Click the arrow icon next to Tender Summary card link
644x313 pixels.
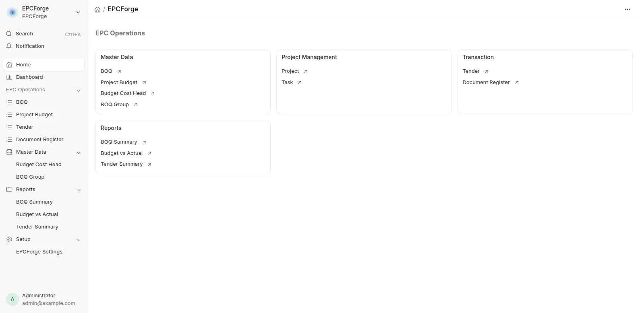click(149, 165)
